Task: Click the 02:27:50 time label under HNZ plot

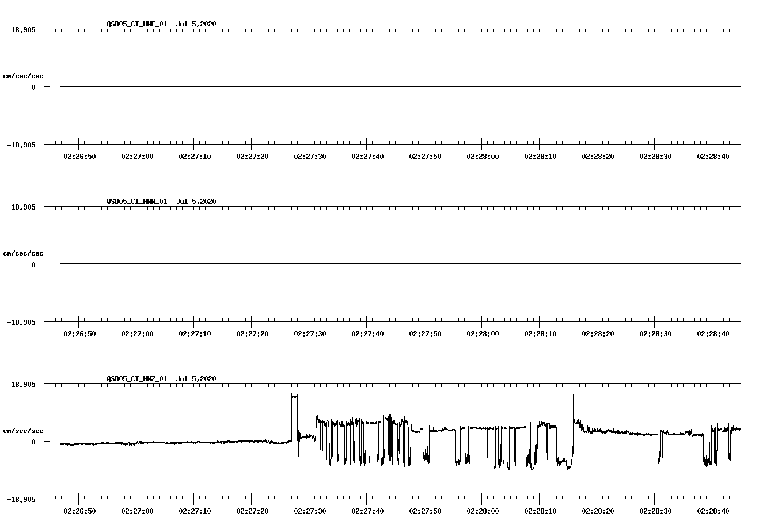Action: [x=425, y=511]
